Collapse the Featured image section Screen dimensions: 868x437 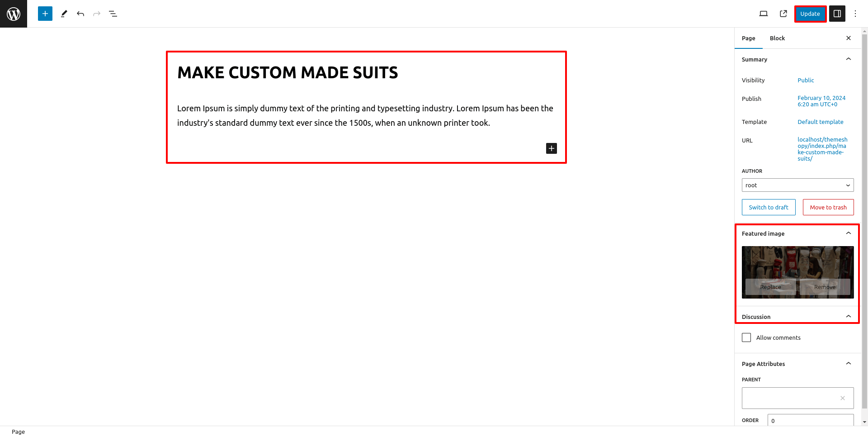point(848,233)
